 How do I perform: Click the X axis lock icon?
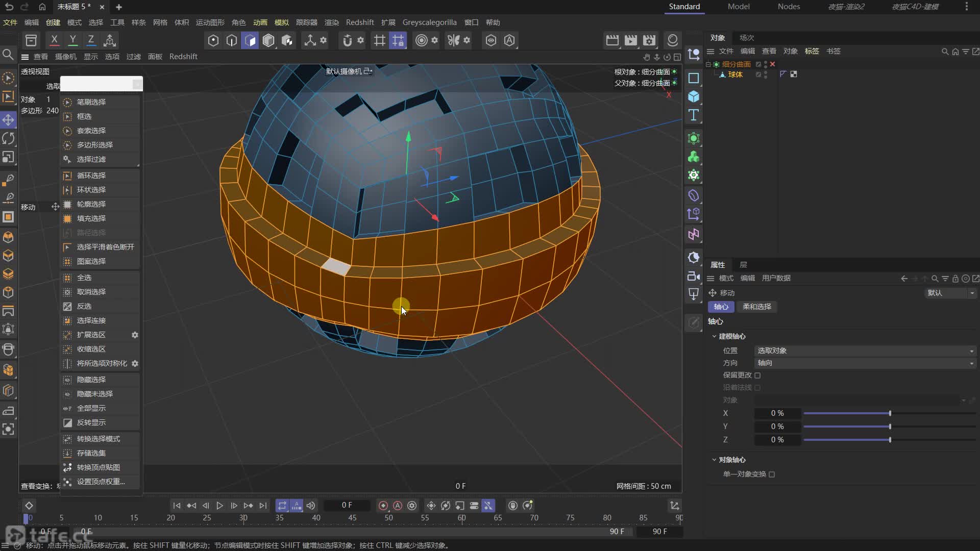point(54,40)
